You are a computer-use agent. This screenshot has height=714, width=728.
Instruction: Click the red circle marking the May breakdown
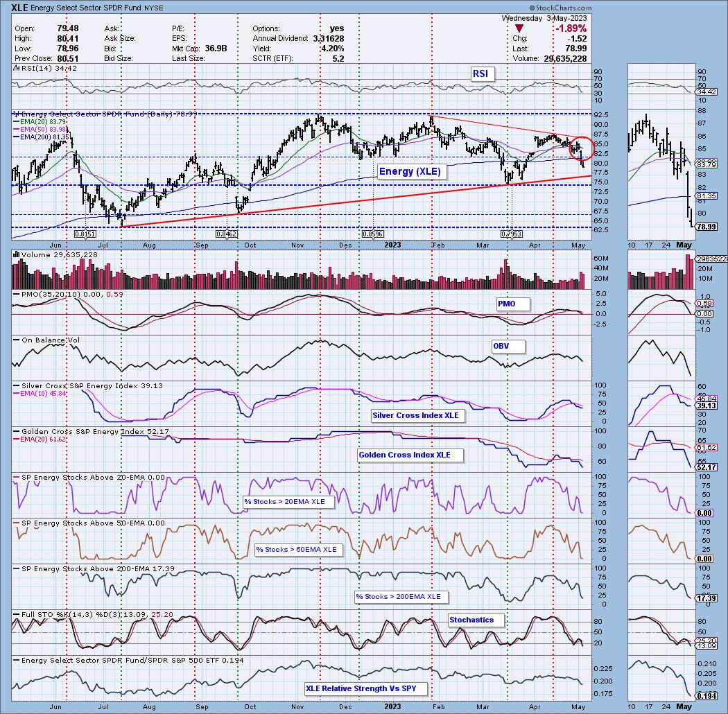tap(581, 148)
